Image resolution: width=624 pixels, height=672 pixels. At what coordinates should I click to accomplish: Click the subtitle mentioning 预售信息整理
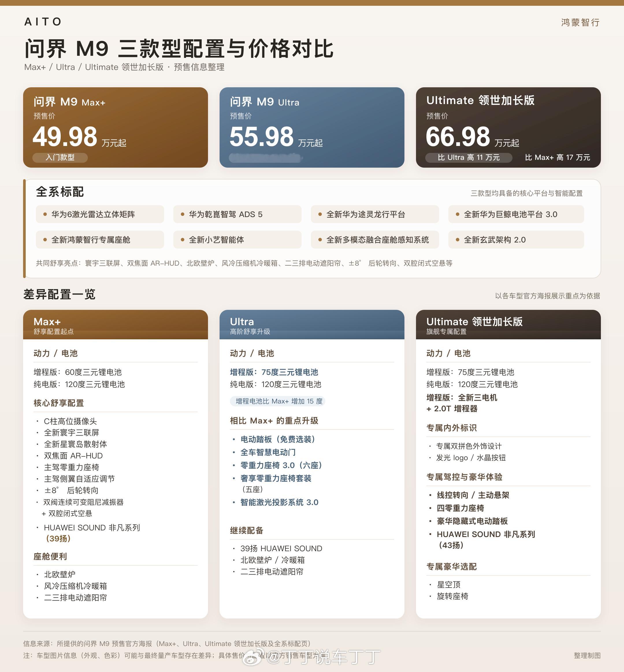(x=124, y=67)
